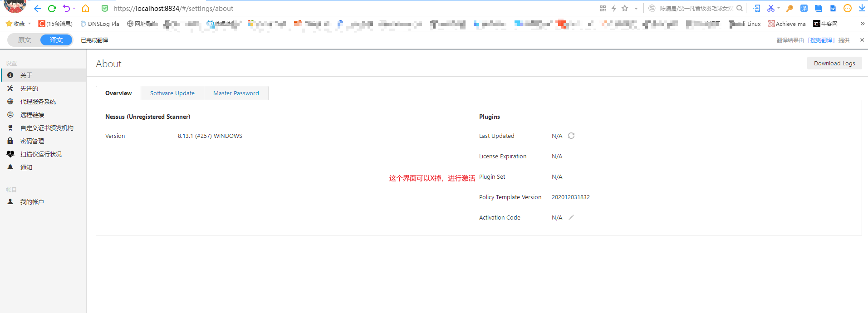The height and width of the screenshot is (313, 868).
Task: Switch translation bar to 原文
Action: (24, 40)
